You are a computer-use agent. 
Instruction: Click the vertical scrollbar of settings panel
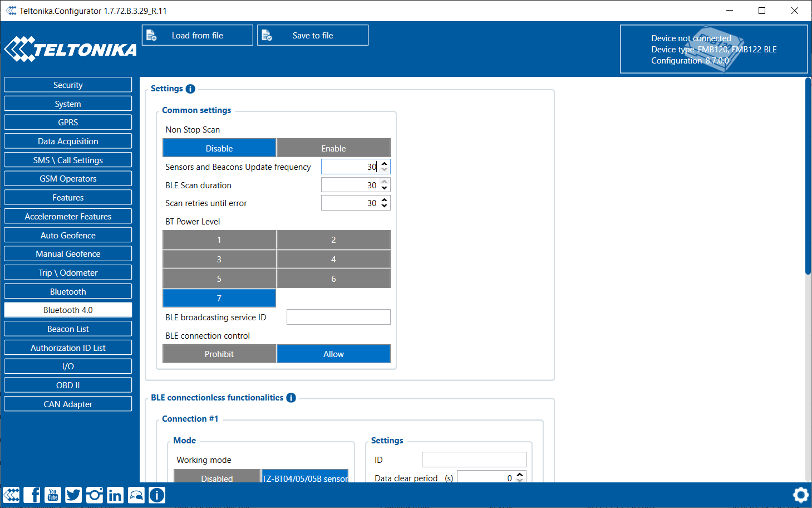(808, 176)
